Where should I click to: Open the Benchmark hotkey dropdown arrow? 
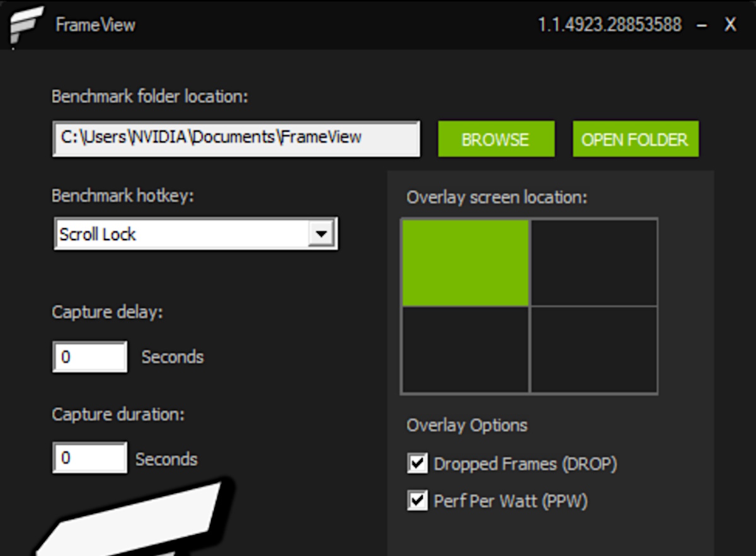pos(321,234)
